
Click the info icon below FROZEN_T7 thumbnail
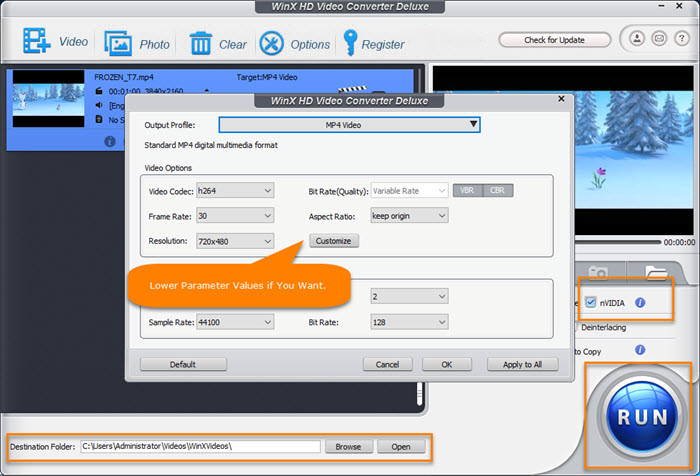point(110,142)
